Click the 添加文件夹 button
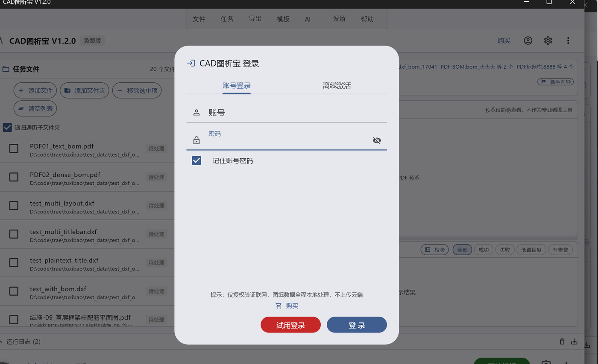Viewport: 598px width, 364px height. coord(85,90)
